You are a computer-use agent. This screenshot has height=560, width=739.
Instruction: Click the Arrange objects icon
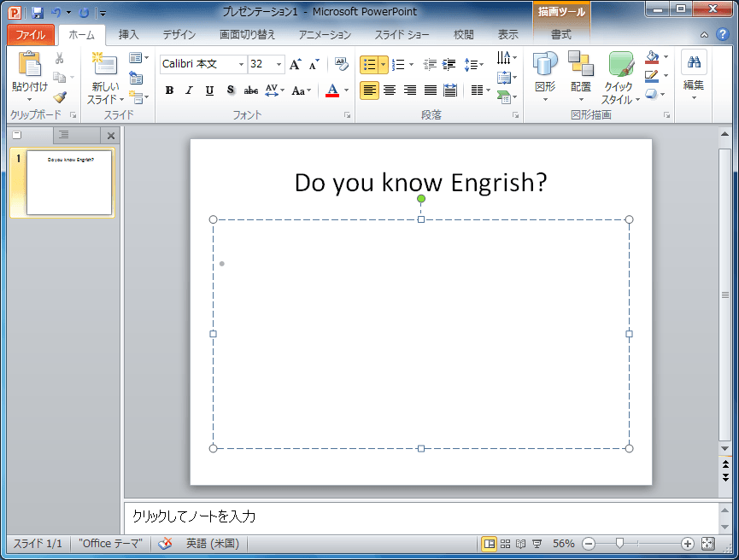[581, 65]
